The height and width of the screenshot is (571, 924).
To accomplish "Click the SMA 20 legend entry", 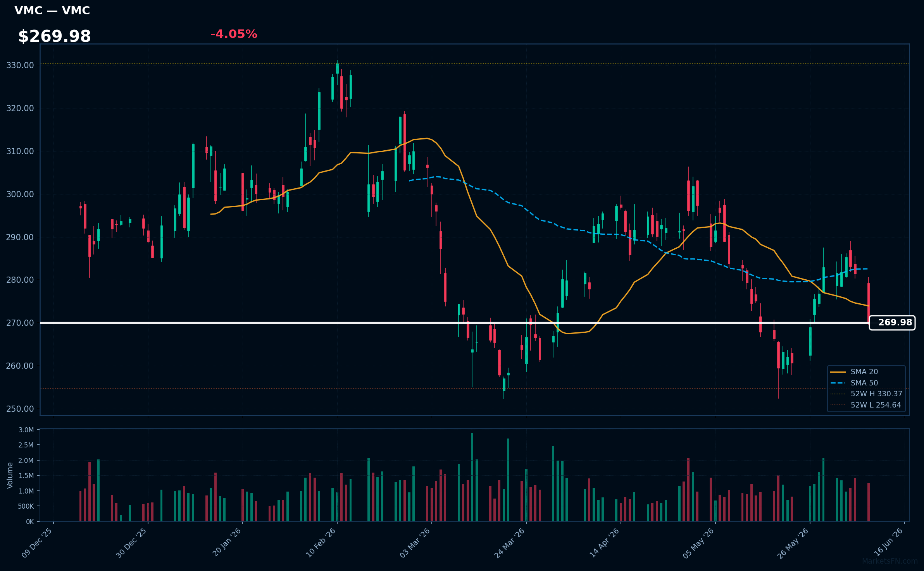I will point(864,372).
